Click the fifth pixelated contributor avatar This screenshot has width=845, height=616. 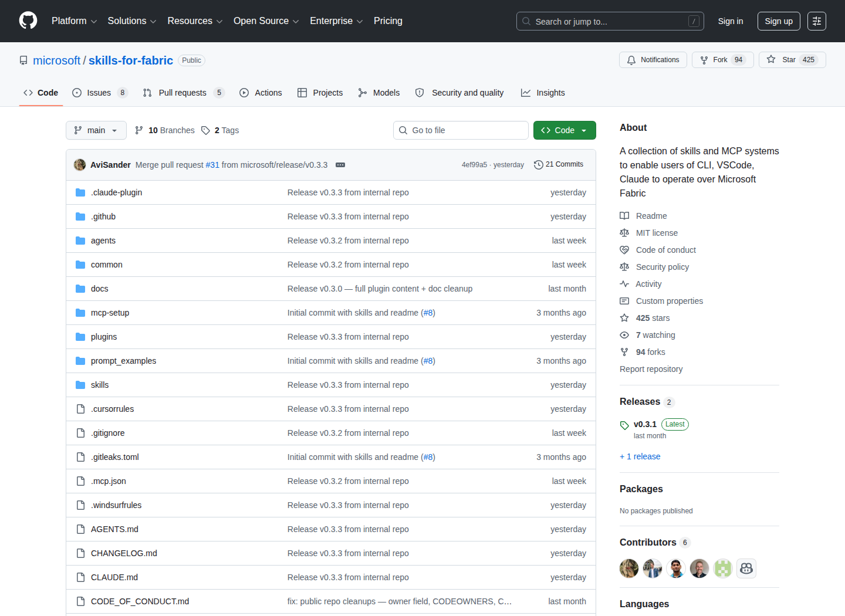(723, 568)
